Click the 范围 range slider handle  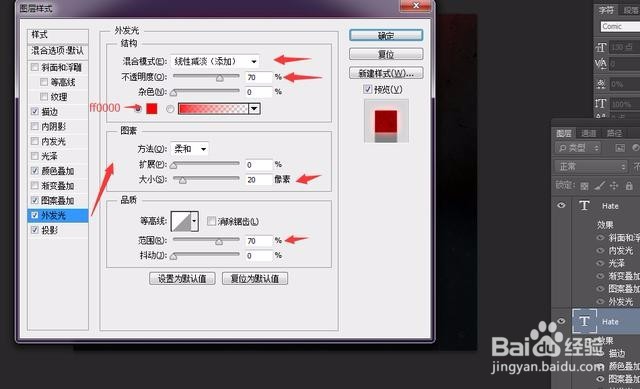[x=219, y=242]
